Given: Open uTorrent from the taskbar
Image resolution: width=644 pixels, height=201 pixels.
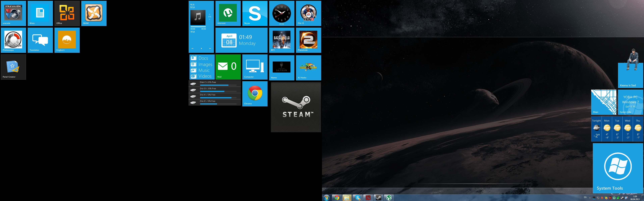Looking at the screenshot, I should [x=389, y=198].
